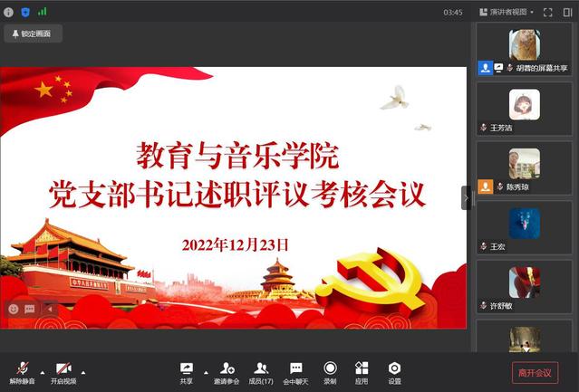Start screen sharing with 共享
Image resolution: width=579 pixels, height=392 pixels.
(x=187, y=373)
